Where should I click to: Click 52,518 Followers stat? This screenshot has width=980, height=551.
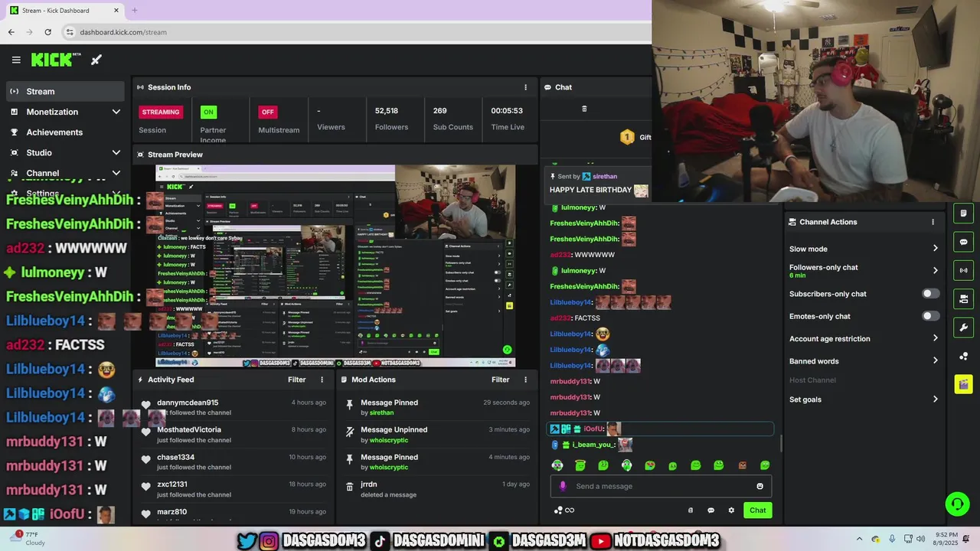tap(391, 119)
